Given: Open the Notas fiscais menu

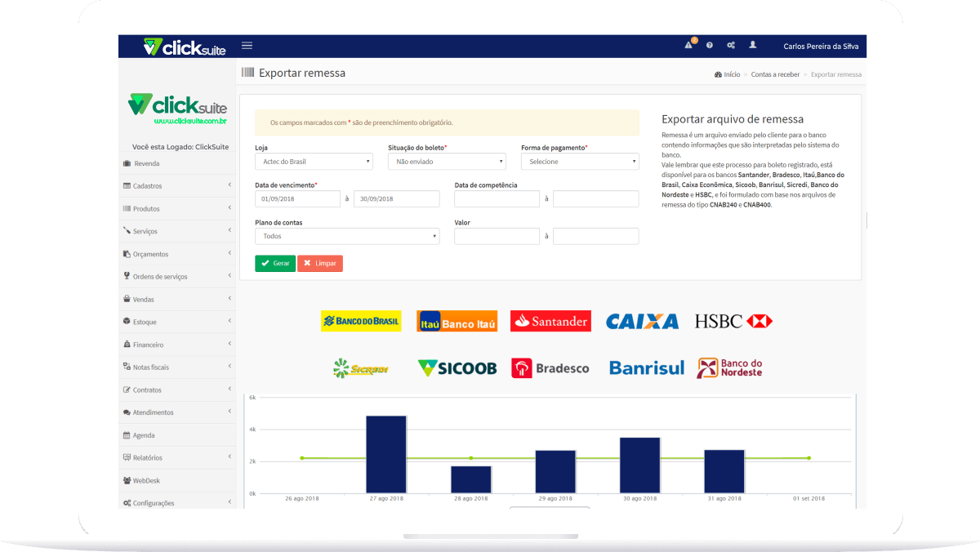Looking at the screenshot, I should tap(177, 367).
